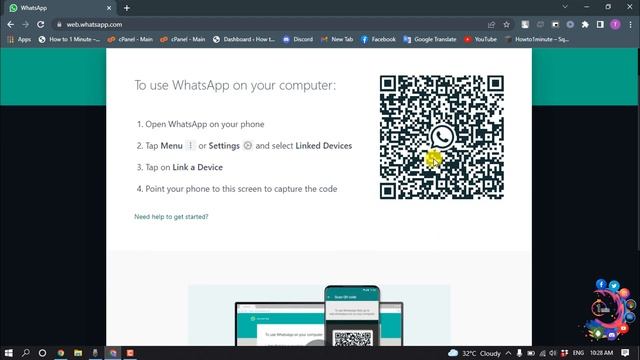Viewport: 640px width, 360px height.
Task: Open the first cPanel - Main bookmark
Action: 130,39
